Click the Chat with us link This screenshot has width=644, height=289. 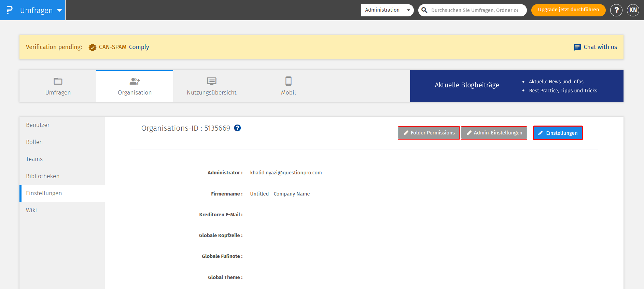coord(600,47)
